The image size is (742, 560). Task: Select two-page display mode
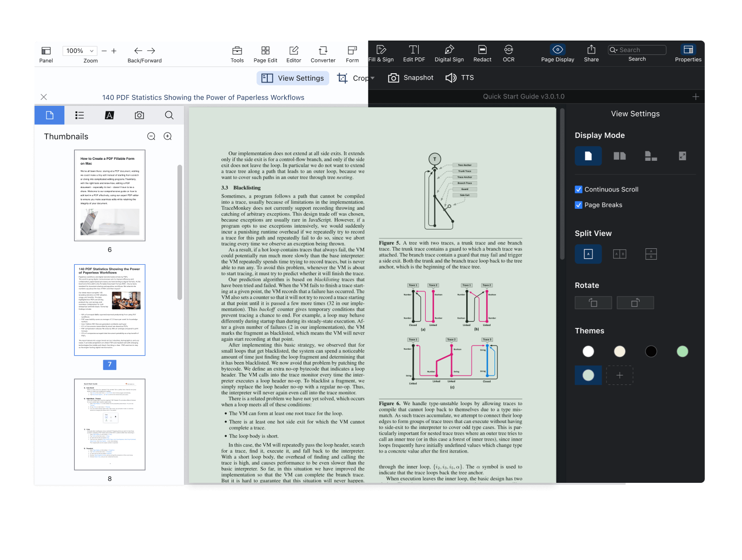619,156
